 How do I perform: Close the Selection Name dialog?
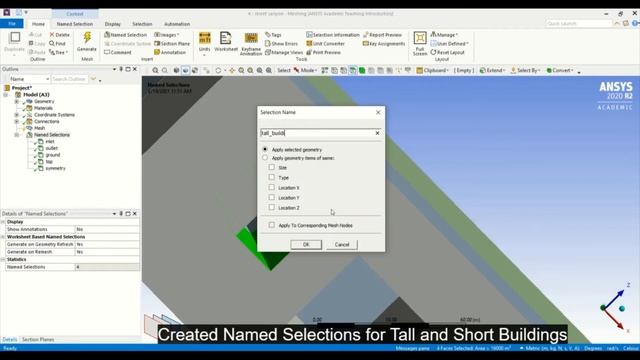pos(378,112)
